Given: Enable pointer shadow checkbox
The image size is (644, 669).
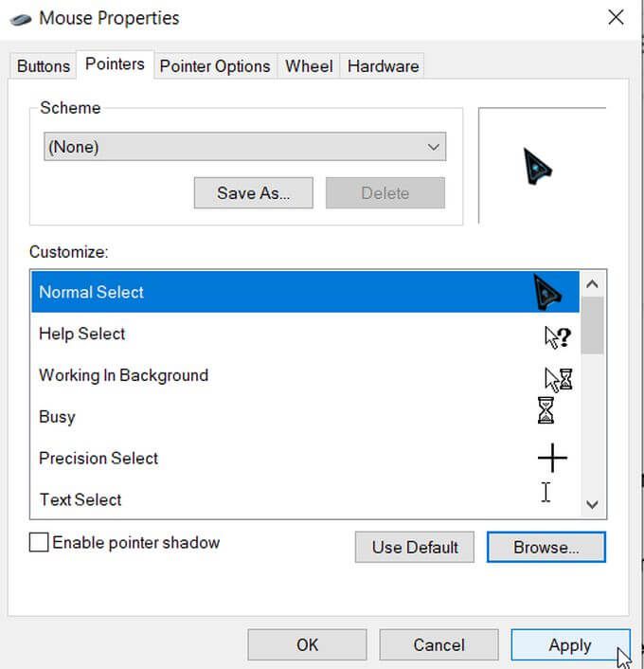Looking at the screenshot, I should coord(39,542).
